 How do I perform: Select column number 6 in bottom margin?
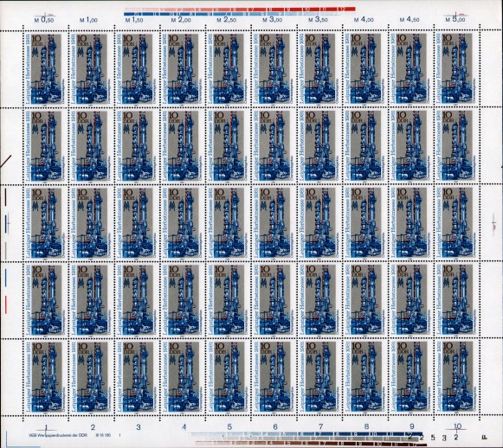[275, 427]
